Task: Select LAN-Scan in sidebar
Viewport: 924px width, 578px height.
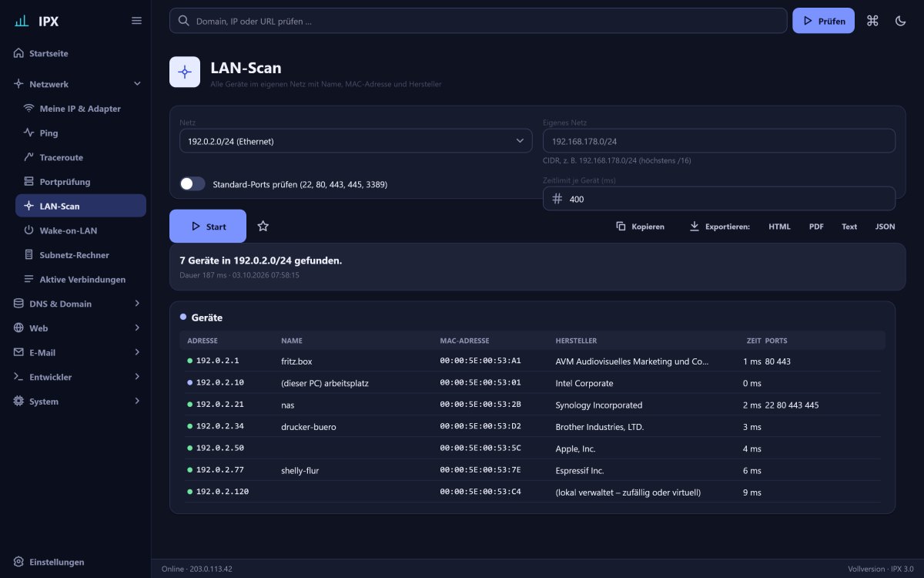Action: point(80,206)
